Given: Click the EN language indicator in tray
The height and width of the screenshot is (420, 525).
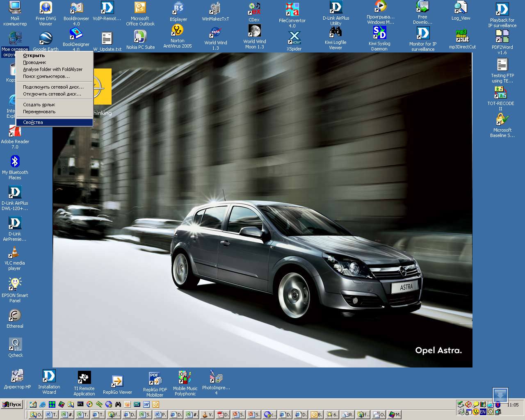Looking at the screenshot, I should click(x=483, y=412).
